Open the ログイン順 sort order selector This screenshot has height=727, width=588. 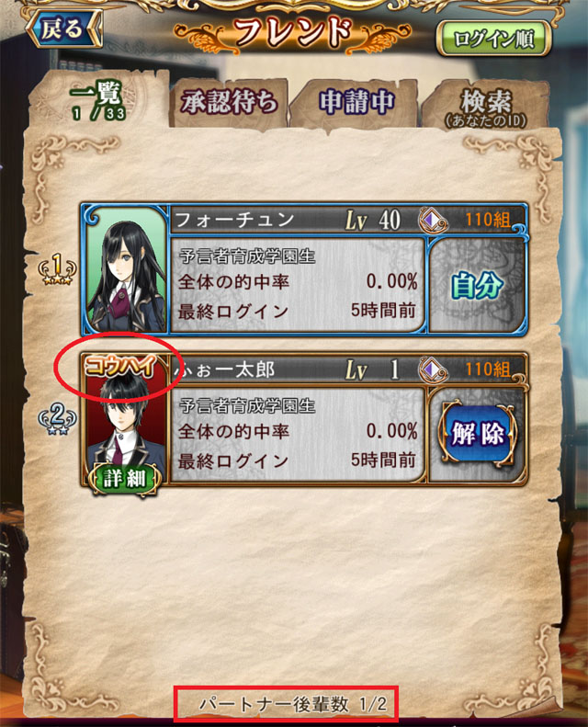coord(493,39)
